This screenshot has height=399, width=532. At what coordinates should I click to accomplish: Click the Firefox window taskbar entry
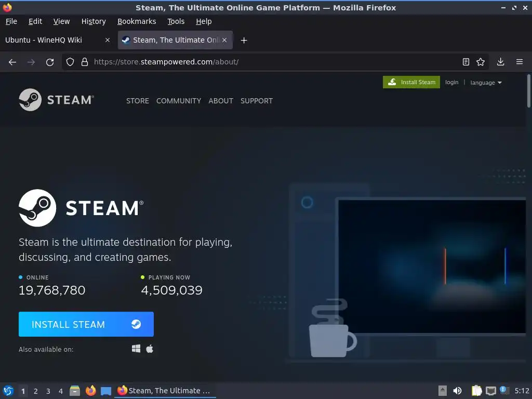pos(165,391)
